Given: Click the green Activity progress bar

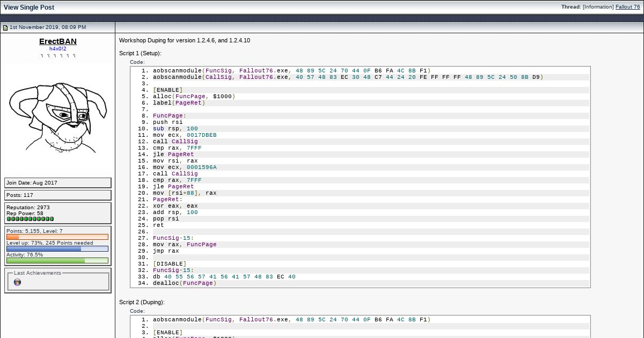Looking at the screenshot, I should (x=57, y=261).
